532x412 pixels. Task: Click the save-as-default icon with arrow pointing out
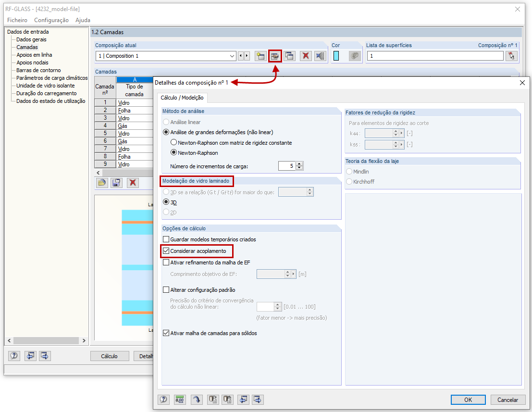(213, 400)
